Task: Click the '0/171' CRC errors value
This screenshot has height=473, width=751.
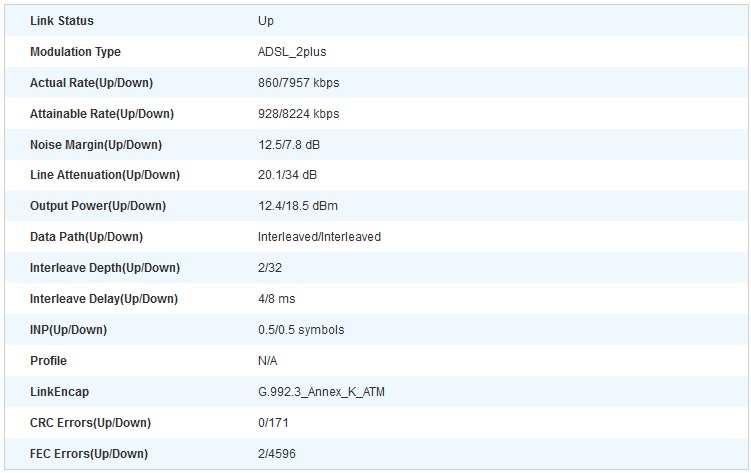Action: coord(273,423)
